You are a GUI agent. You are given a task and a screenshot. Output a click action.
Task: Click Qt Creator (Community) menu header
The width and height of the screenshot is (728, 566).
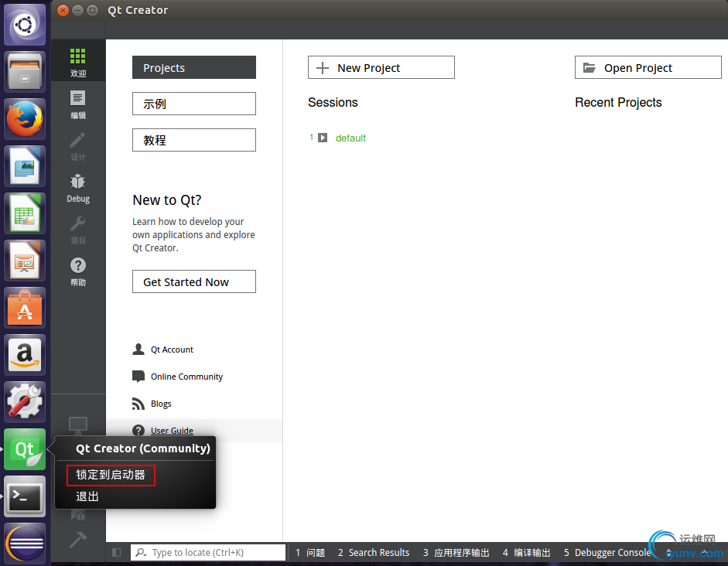143,448
